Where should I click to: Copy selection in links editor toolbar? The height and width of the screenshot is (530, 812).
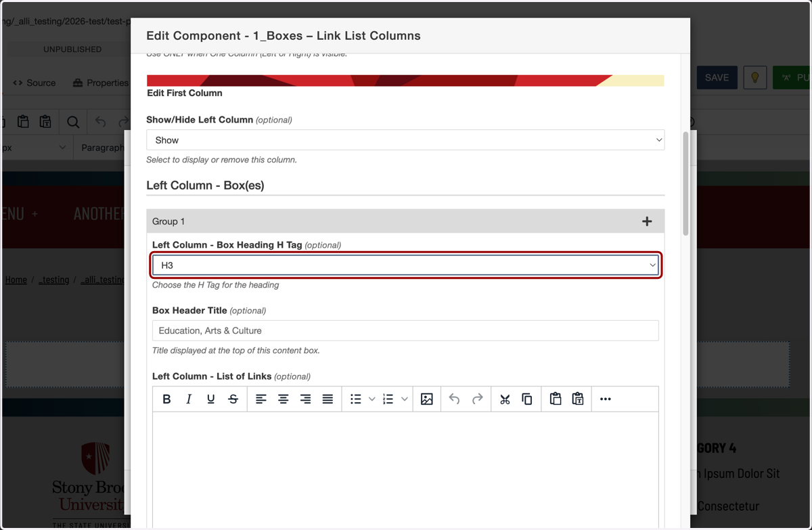[x=527, y=399]
